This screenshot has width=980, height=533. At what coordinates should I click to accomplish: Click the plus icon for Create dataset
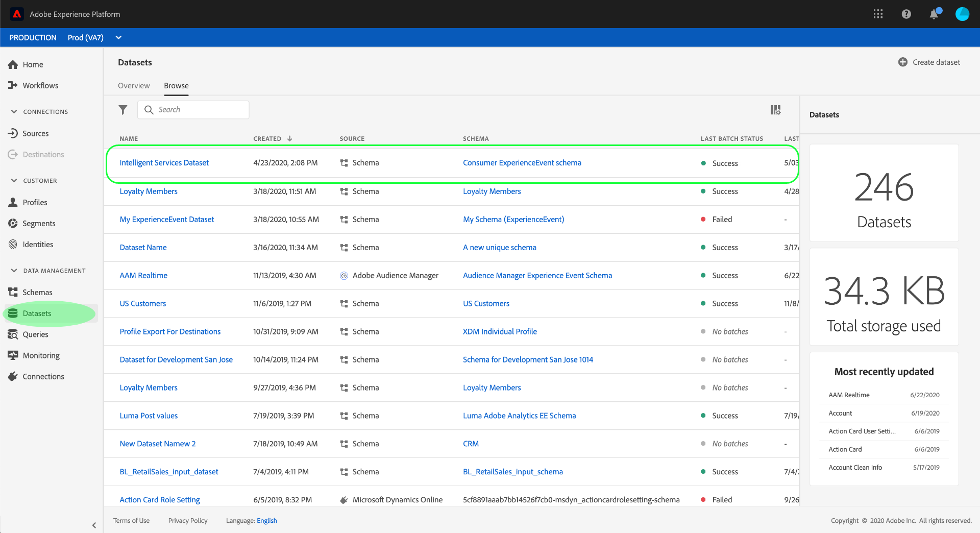click(902, 62)
